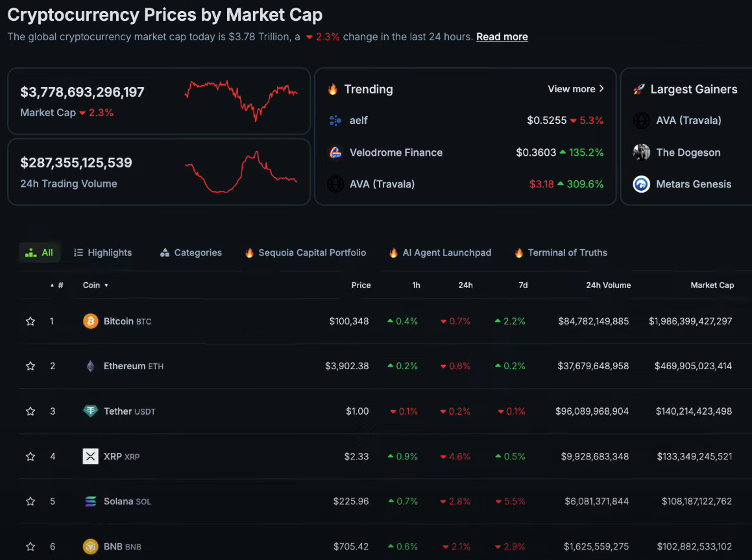Click the Tether USDT logo icon
This screenshot has height=560, width=752.
[90, 411]
